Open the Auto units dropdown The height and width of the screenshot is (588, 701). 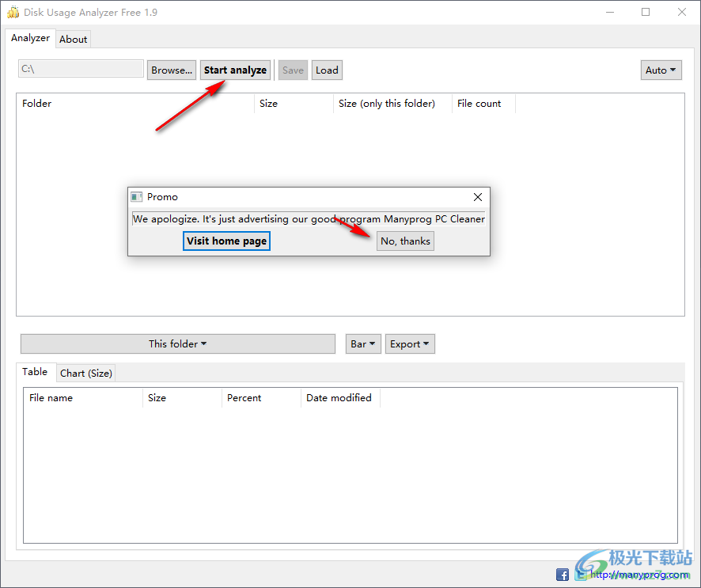click(x=661, y=70)
